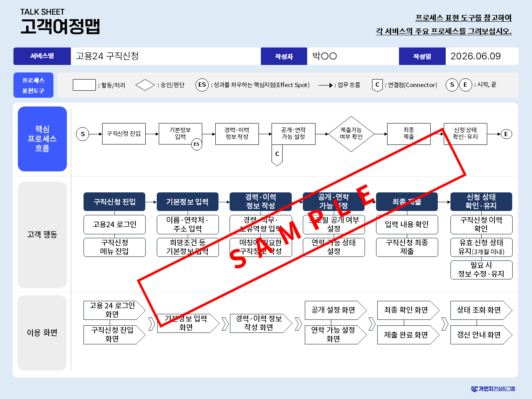Image resolution: width=532 pixels, height=399 pixels.
Task: Select the underlined 각 서비스의 주요 프로세스를 그려보십시오 line
Action: (444, 31)
